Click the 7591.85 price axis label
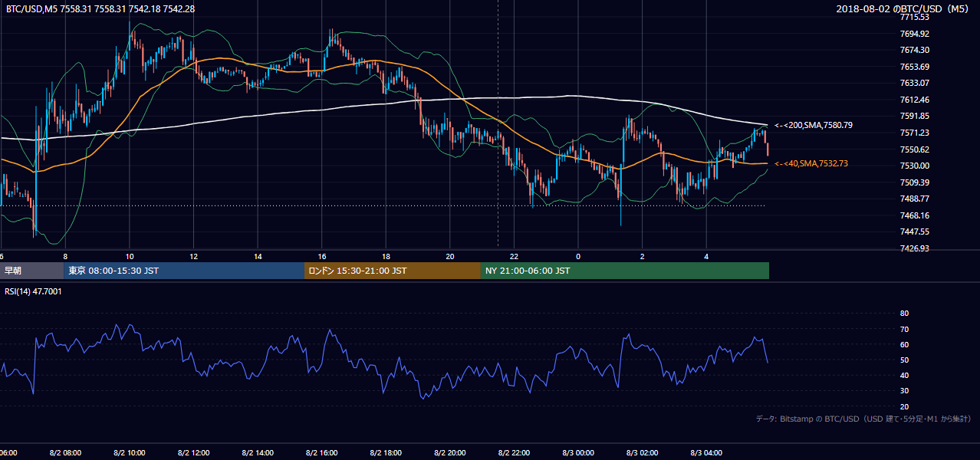The width and height of the screenshot is (980, 460). (x=915, y=116)
